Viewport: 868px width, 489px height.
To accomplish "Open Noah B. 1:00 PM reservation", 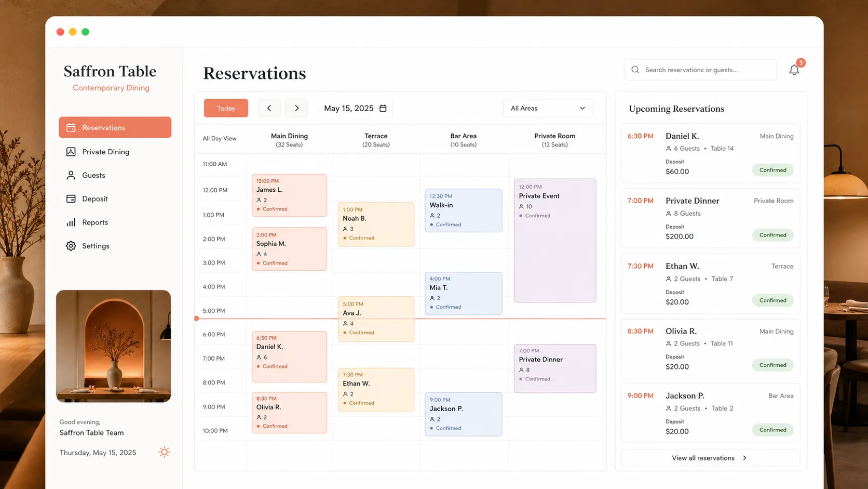I will [376, 224].
